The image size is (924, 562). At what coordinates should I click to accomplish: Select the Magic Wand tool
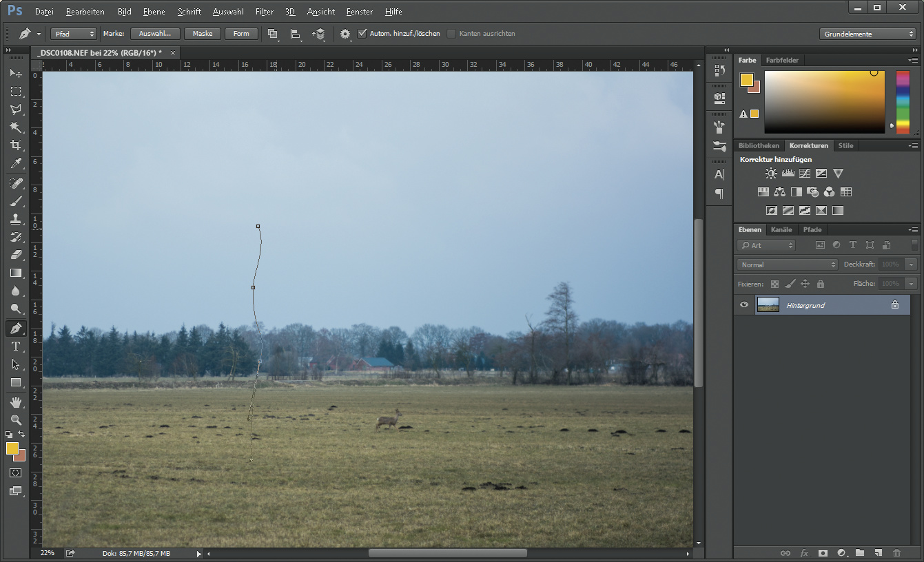click(15, 127)
